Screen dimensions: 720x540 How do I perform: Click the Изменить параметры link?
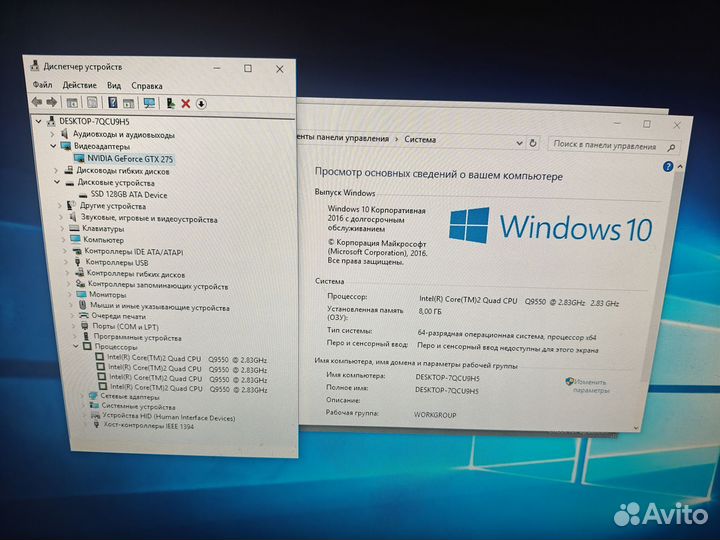coord(589,386)
